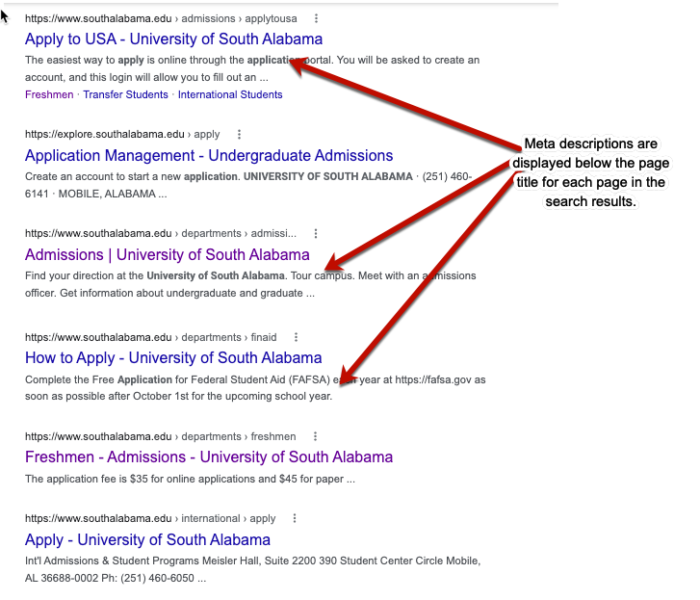
Task: Click the URL ending in departments finaid
Action: point(151,337)
